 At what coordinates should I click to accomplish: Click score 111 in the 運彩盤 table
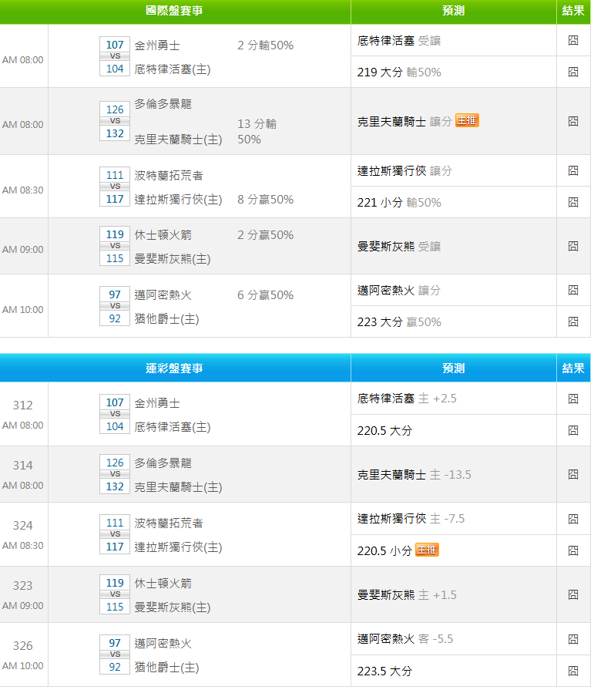(x=115, y=523)
